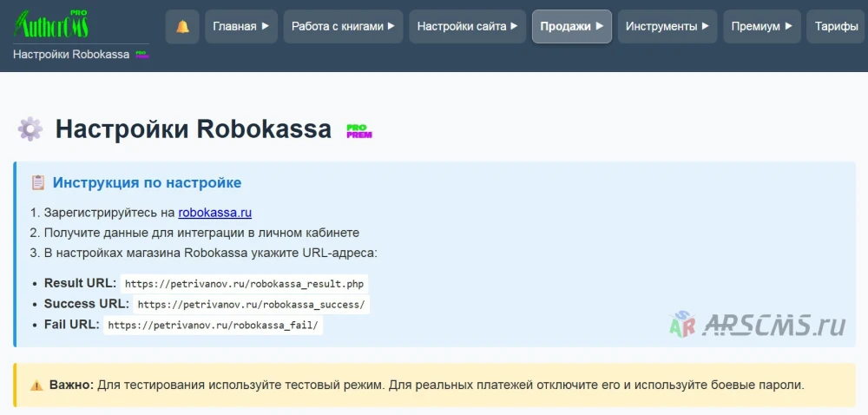868x415 pixels.
Task: Click the PRO PREM badge next to heading
Action: 359,131
